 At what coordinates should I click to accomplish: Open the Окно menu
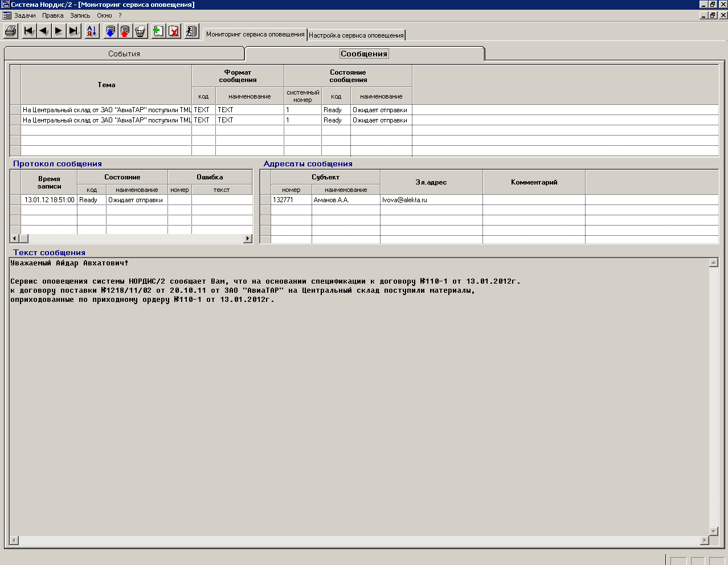point(104,15)
